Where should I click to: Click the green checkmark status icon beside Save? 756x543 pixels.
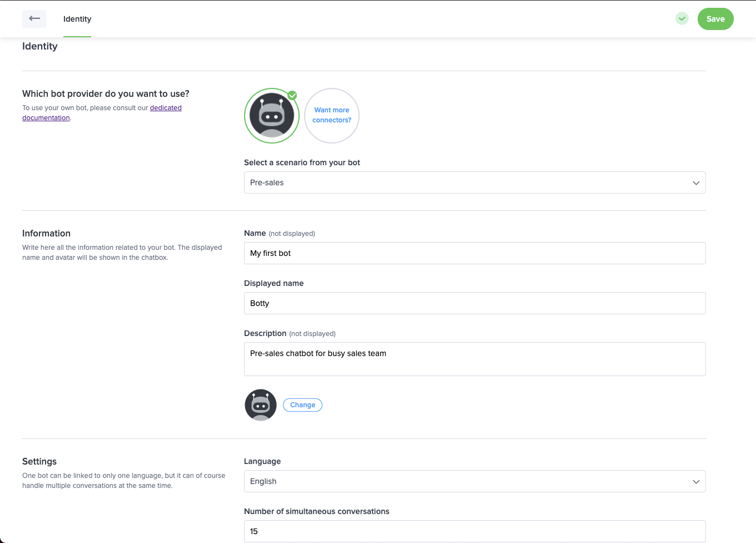pyautogui.click(x=682, y=19)
